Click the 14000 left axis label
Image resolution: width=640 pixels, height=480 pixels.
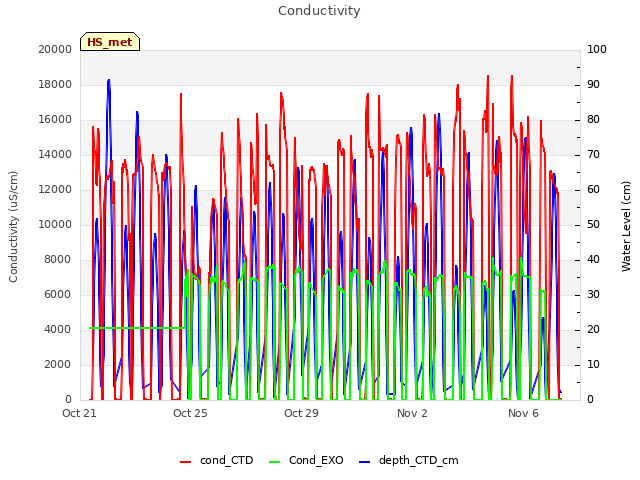tap(55, 155)
